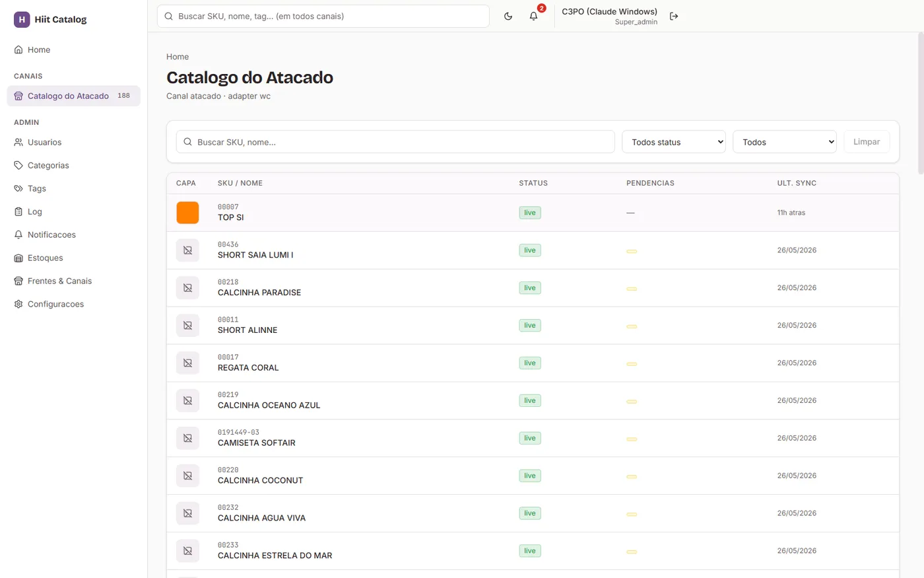Click no-image icon for SHORT ALINNE

[187, 326]
